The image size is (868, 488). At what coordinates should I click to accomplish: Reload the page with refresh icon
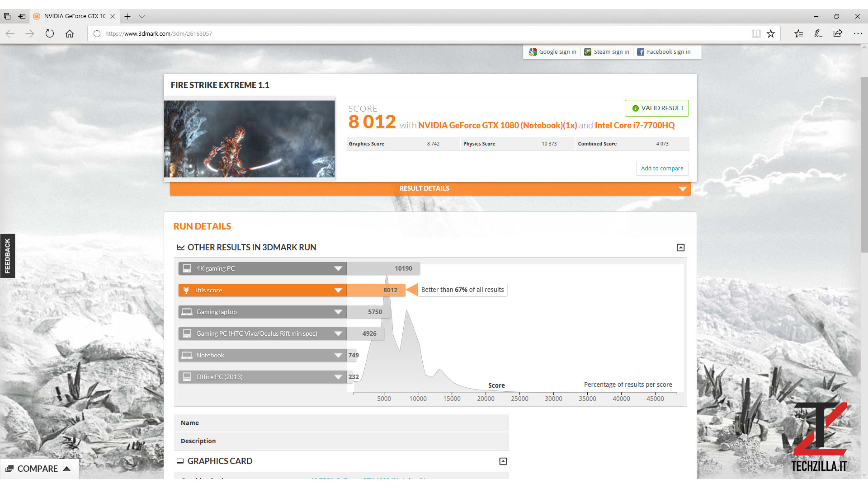(50, 33)
